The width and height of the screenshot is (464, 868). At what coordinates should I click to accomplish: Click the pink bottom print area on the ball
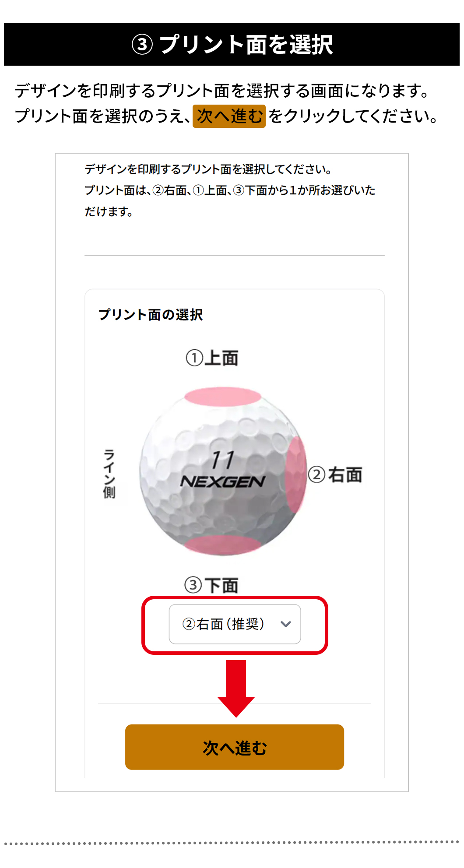tap(222, 544)
